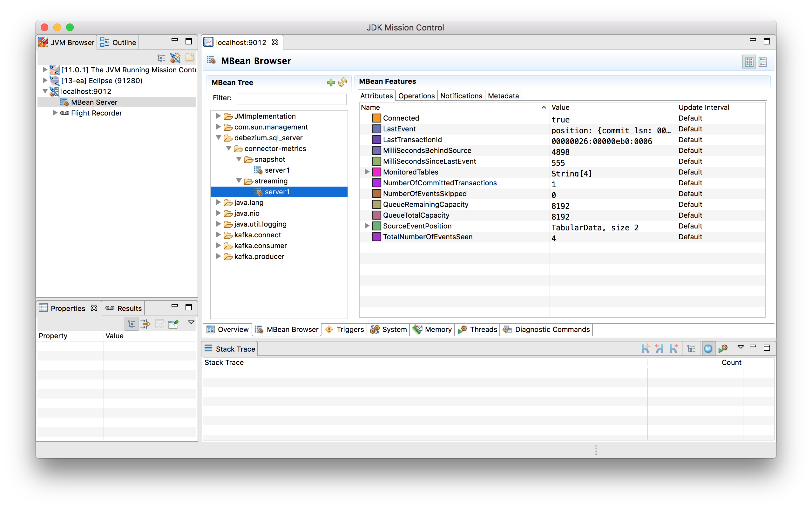Click the MBean Server icon
The image size is (812, 509).
(x=64, y=102)
